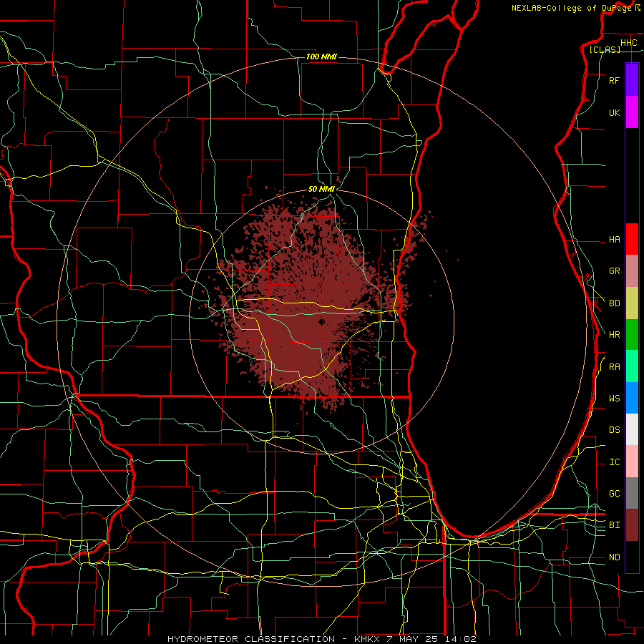Click the BI brown legend swatch
Screen dimensions: 644x644
point(632,525)
